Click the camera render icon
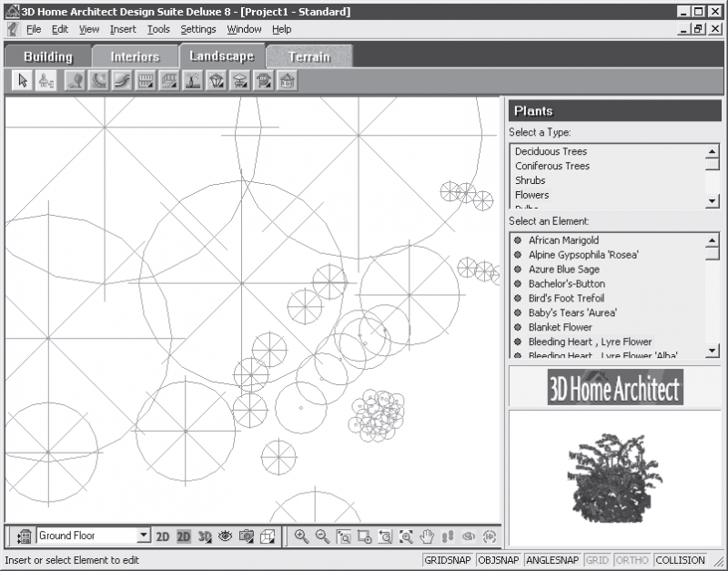The height and width of the screenshot is (571, 728). [x=246, y=536]
